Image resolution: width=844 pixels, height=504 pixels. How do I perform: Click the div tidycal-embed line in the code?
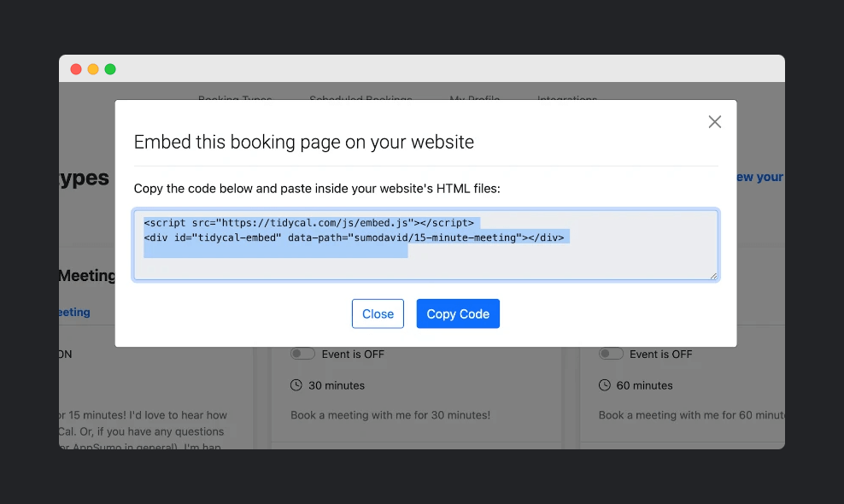[x=354, y=237]
